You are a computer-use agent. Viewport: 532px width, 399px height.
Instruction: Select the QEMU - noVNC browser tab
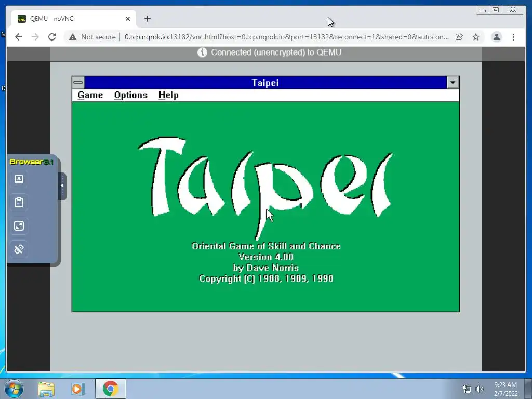(x=74, y=19)
